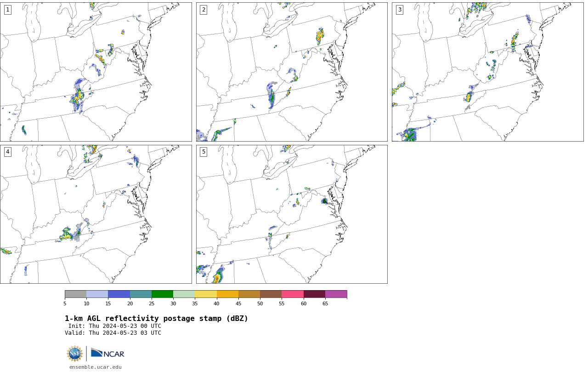The height and width of the screenshot is (372, 588).
Task: Click the 50 tick label on colorbar
Action: pyautogui.click(x=260, y=303)
